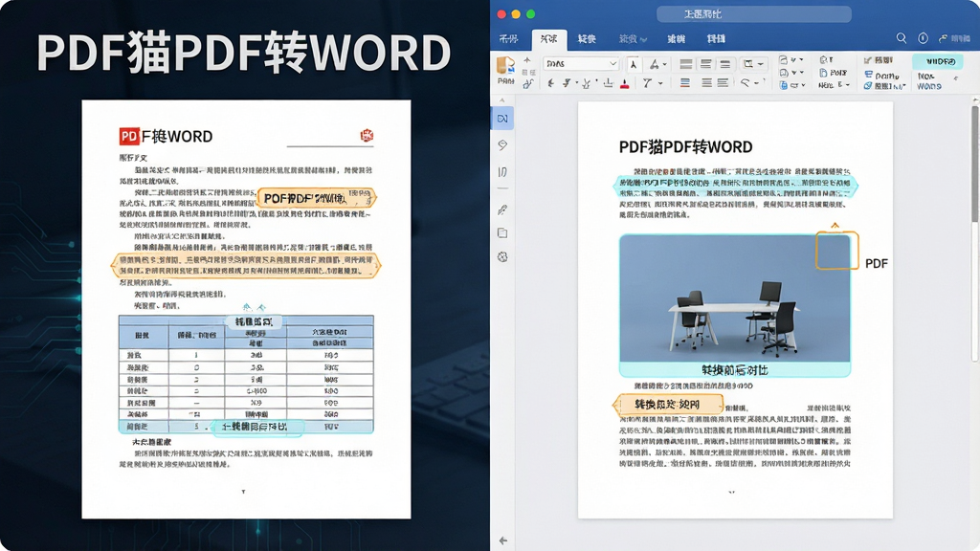Screen dimensions: 980x551
Task: Open the dropdown beside the blue globe icon
Action: [x=803, y=85]
